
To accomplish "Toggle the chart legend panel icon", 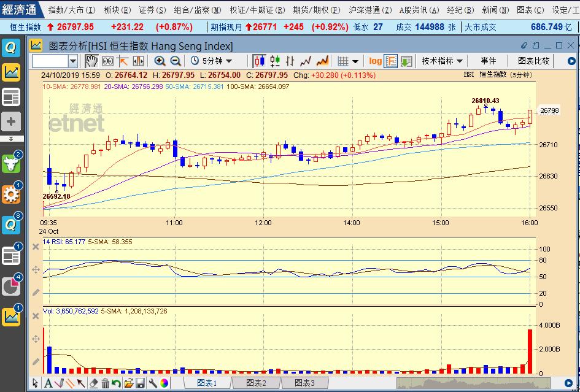I will 390,61.
